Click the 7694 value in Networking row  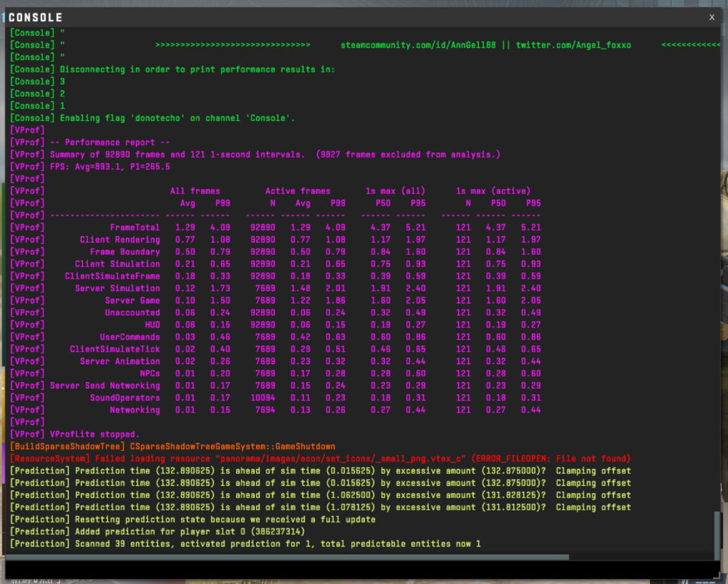(265, 410)
